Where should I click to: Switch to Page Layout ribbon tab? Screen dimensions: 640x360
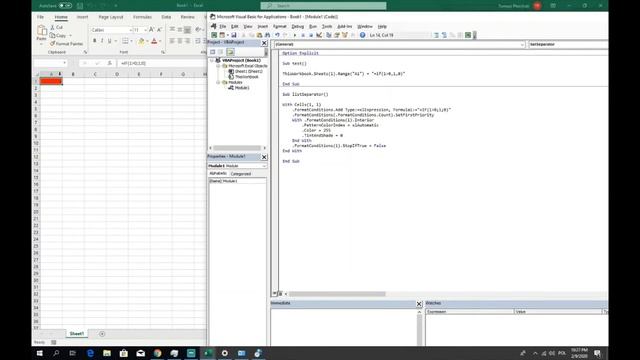[x=111, y=17]
